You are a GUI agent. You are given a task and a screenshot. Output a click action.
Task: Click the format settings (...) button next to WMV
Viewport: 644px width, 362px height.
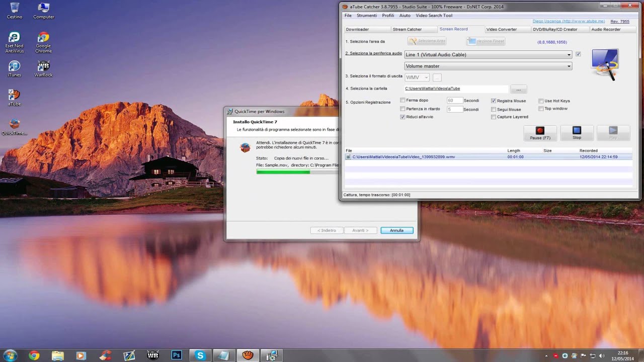click(437, 77)
